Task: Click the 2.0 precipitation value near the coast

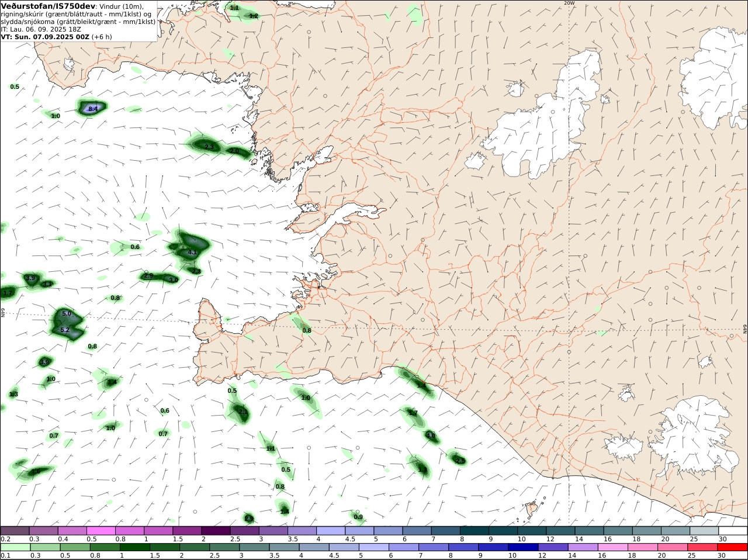Action: (x=234, y=151)
